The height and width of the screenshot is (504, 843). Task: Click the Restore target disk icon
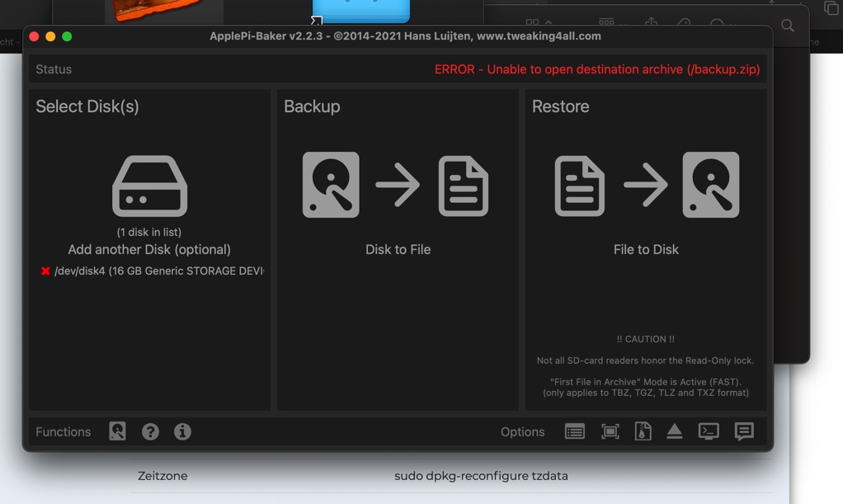tap(711, 185)
